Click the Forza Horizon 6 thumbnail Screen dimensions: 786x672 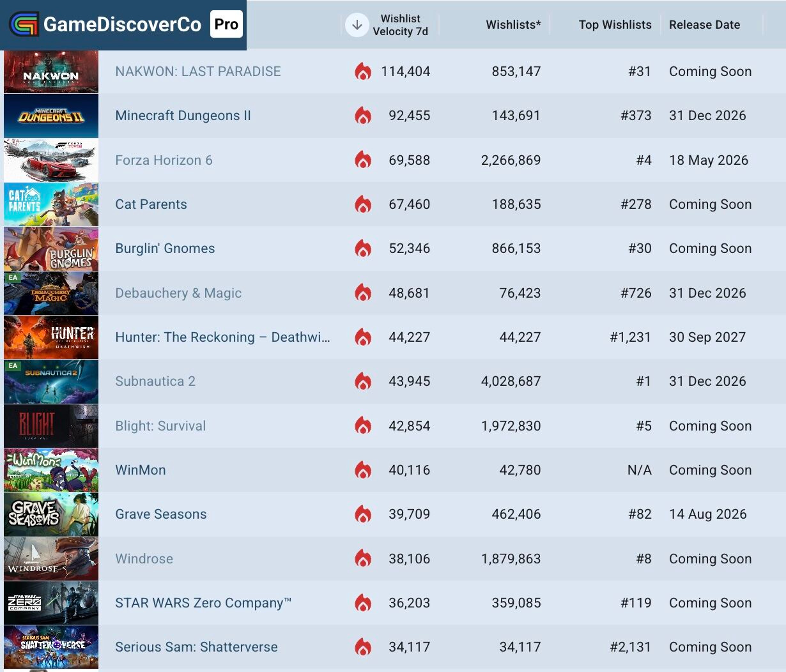click(x=51, y=160)
